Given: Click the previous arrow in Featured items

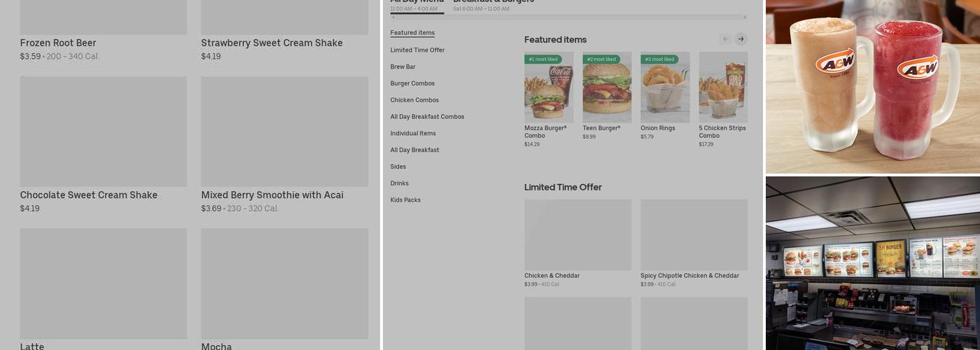Looking at the screenshot, I should tap(725, 39).
